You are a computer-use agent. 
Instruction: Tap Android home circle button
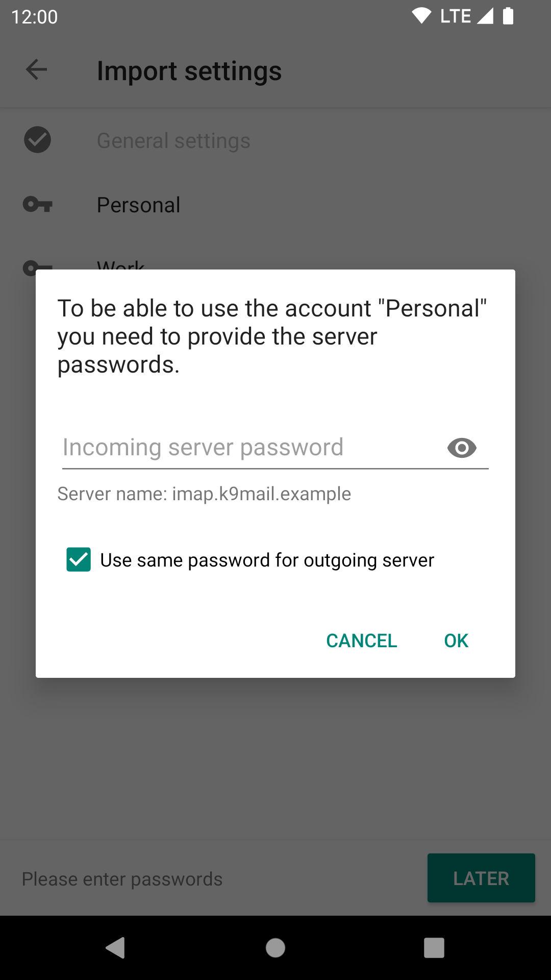275,948
